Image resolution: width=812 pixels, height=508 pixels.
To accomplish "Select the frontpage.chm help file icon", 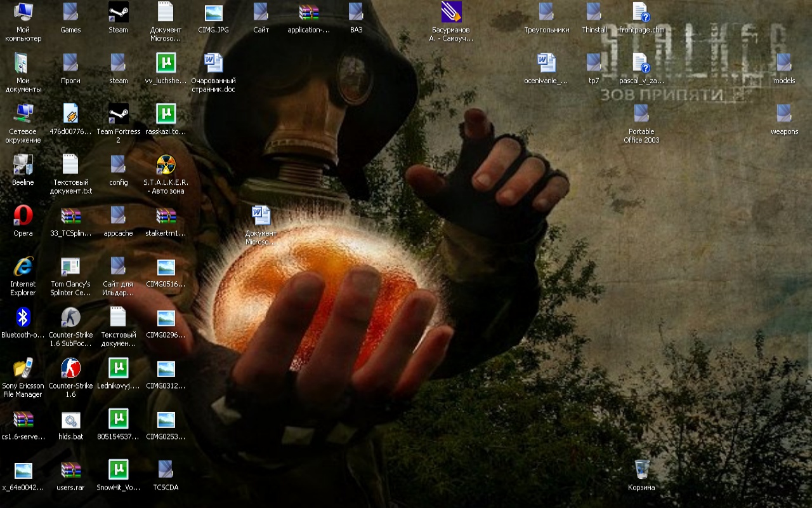I will [641, 11].
